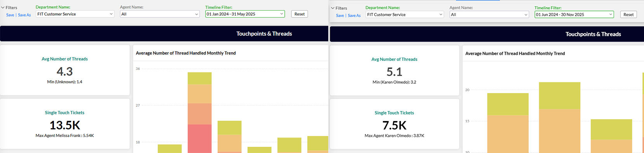Click Reset next to the 31 May 2025 timeline filter

coord(299,14)
